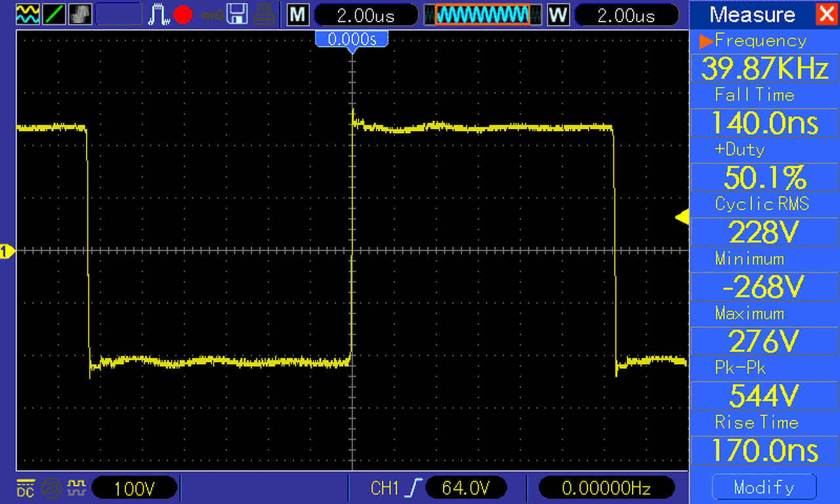840x504 pixels.
Task: Close the Measure panel
Action: pyautogui.click(x=826, y=14)
